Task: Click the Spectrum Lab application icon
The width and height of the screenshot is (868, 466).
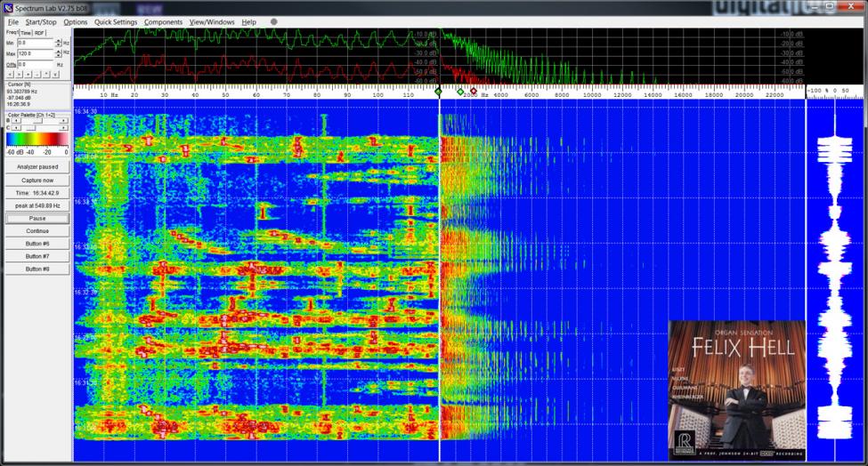Action: click(x=7, y=7)
